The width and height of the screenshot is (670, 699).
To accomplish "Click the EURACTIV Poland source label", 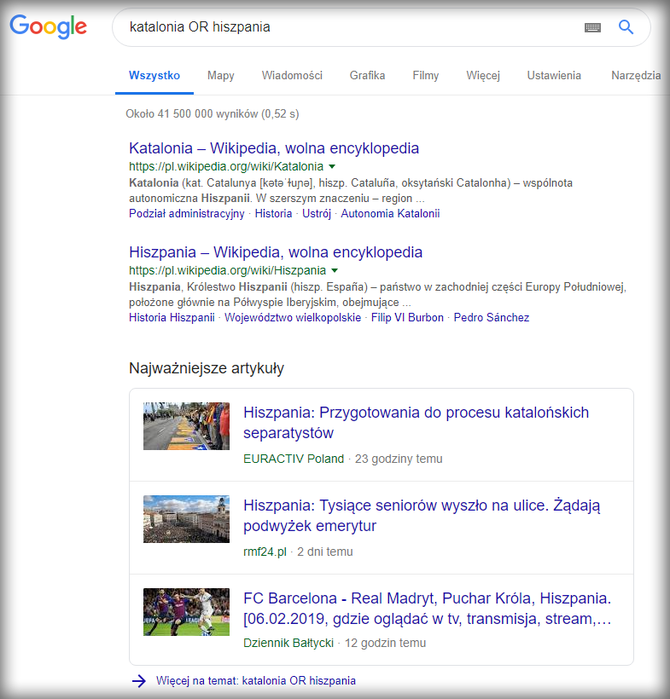I will (x=294, y=459).
